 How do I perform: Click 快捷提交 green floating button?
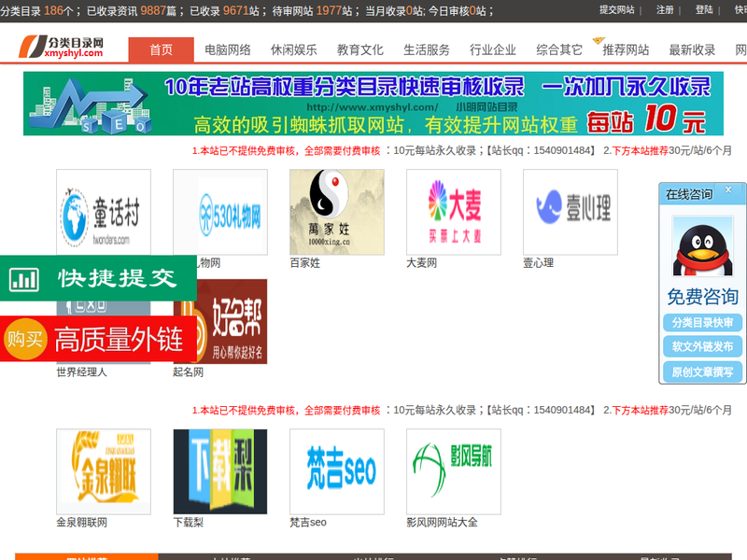(x=98, y=278)
